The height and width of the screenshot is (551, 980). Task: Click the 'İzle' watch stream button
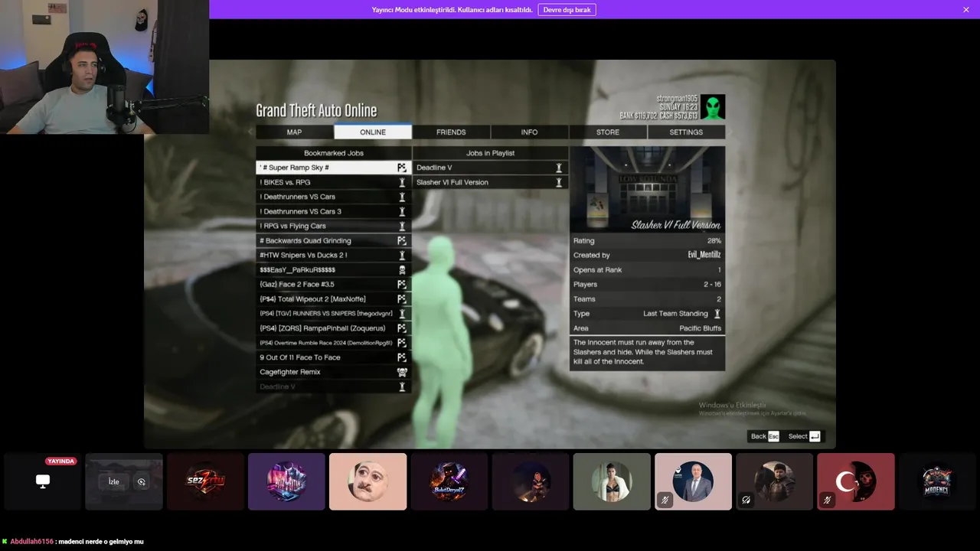[x=113, y=481]
